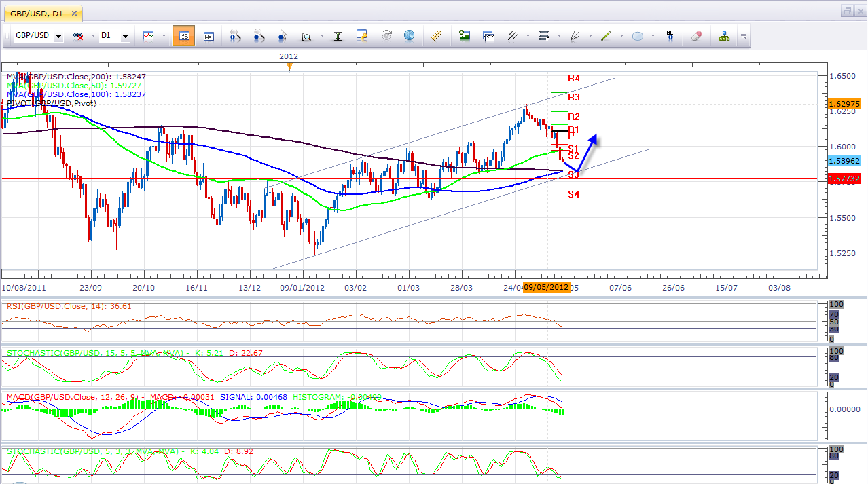Click the chart properties key icon
The image size is (868, 484).
[362, 36]
